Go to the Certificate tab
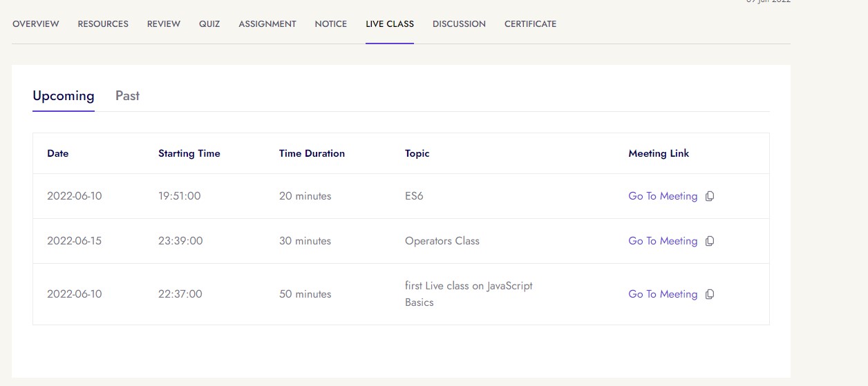The width and height of the screenshot is (868, 386). 530,24
